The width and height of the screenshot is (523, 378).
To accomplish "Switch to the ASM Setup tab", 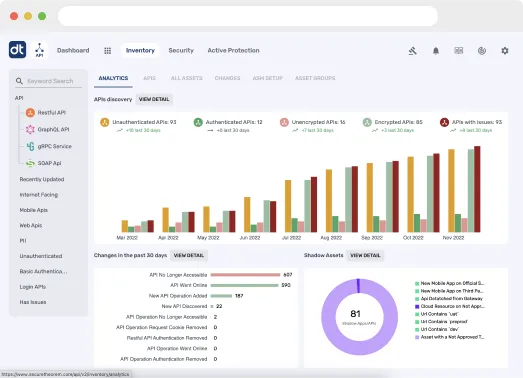I will [x=268, y=78].
